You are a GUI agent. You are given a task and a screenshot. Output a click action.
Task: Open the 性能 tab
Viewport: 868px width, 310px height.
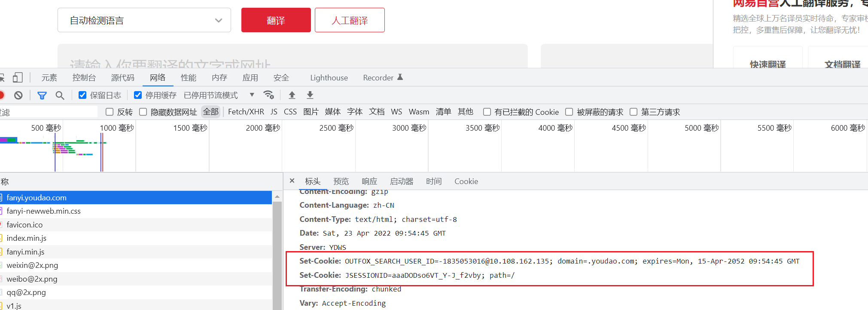tap(189, 77)
